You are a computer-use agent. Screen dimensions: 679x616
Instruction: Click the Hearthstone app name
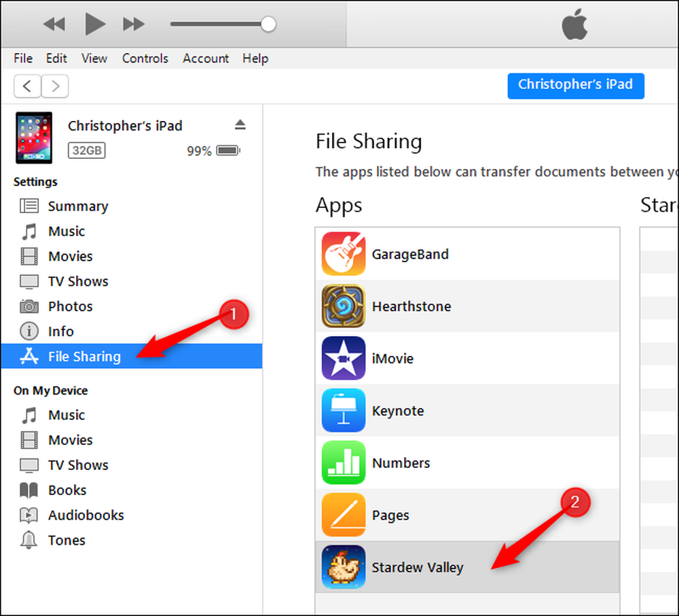coord(411,306)
